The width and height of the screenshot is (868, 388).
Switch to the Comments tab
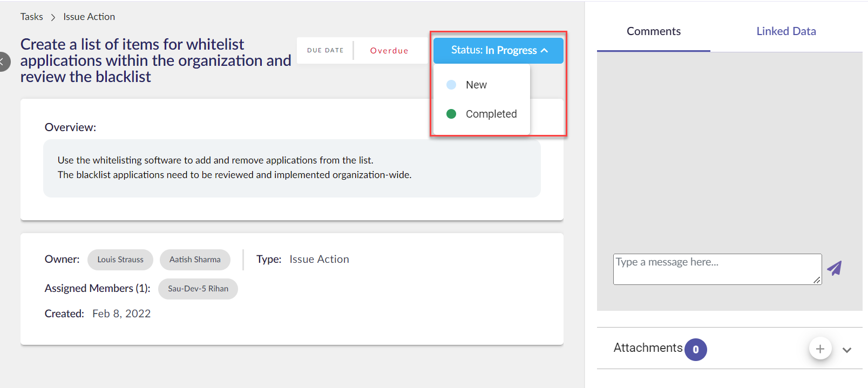pyautogui.click(x=654, y=31)
